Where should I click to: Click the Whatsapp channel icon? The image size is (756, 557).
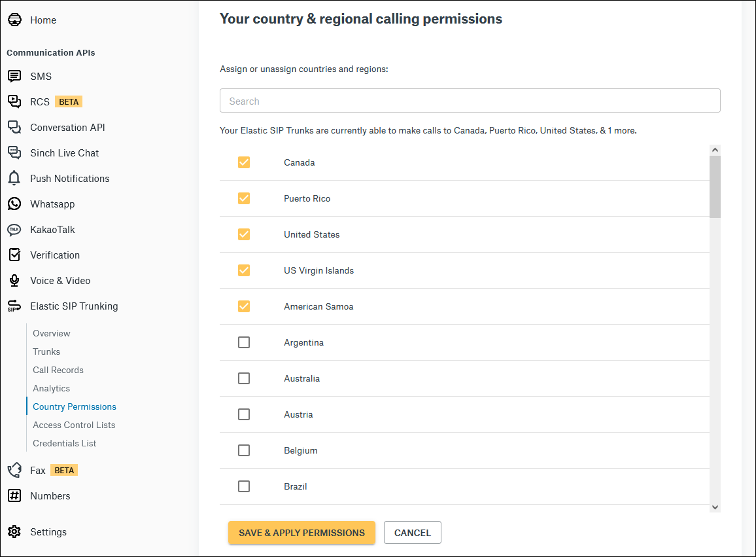(14, 204)
